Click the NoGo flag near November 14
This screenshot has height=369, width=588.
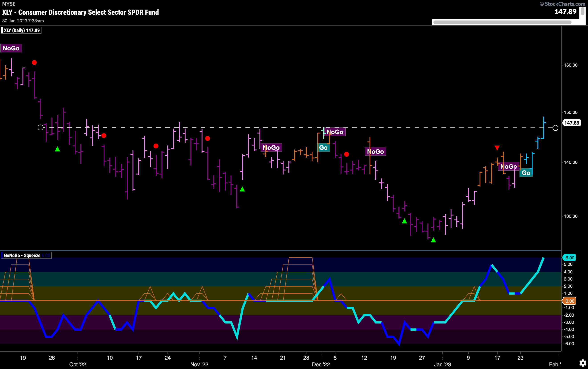coord(271,148)
